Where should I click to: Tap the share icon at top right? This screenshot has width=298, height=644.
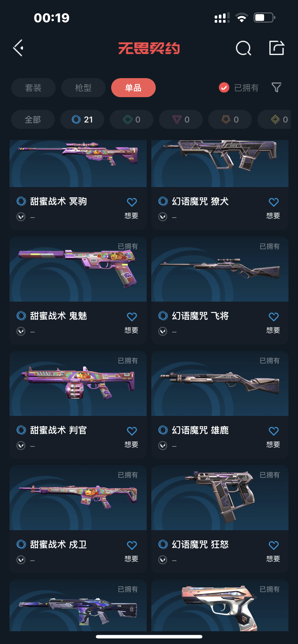click(x=276, y=48)
